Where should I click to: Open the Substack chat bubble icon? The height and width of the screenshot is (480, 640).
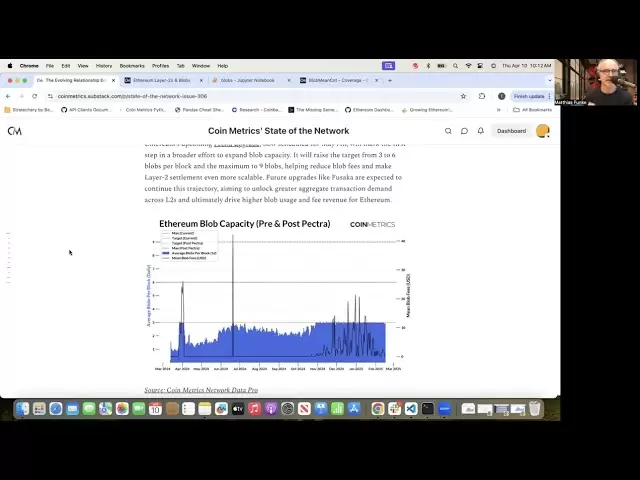[464, 131]
